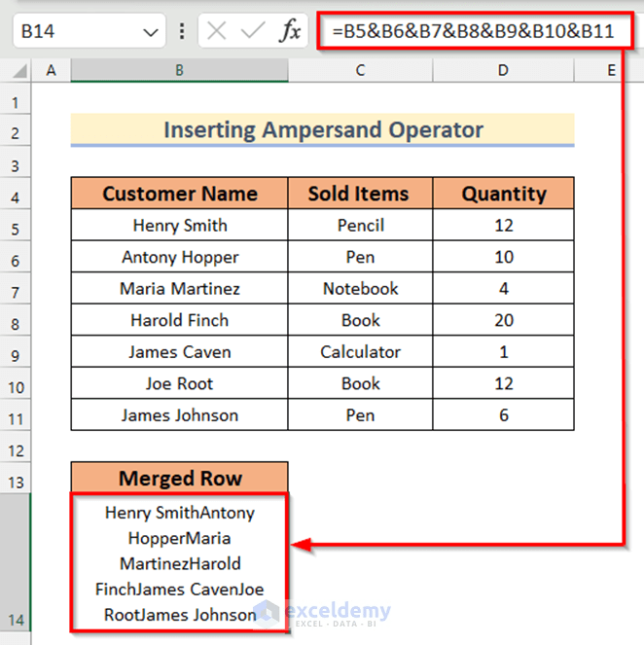This screenshot has width=644, height=645.
Task: Select row 4 header
Action: [16, 194]
